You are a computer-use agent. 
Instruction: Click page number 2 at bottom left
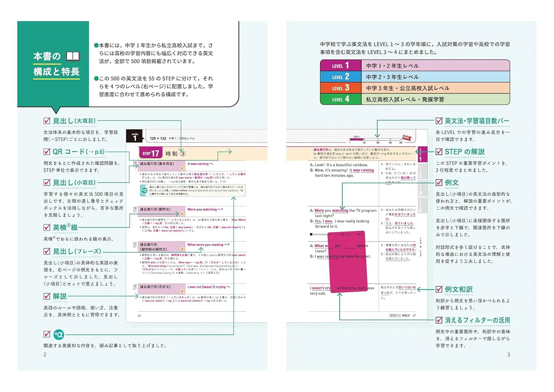tap(45, 354)
